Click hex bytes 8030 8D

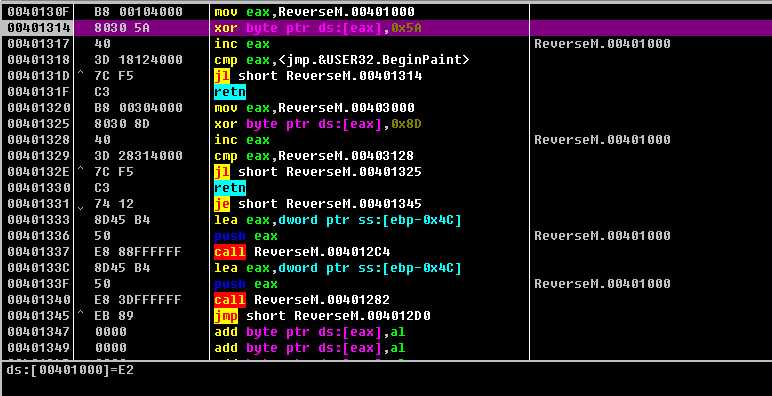coord(122,124)
